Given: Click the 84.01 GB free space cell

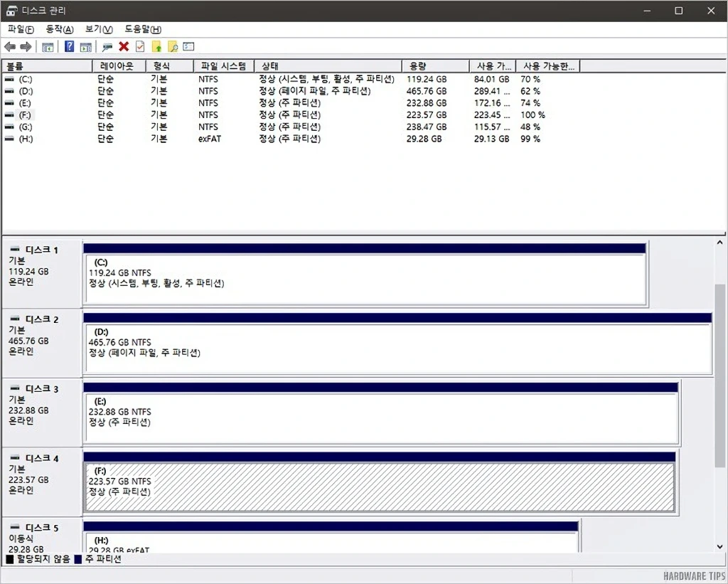Looking at the screenshot, I should (x=492, y=80).
